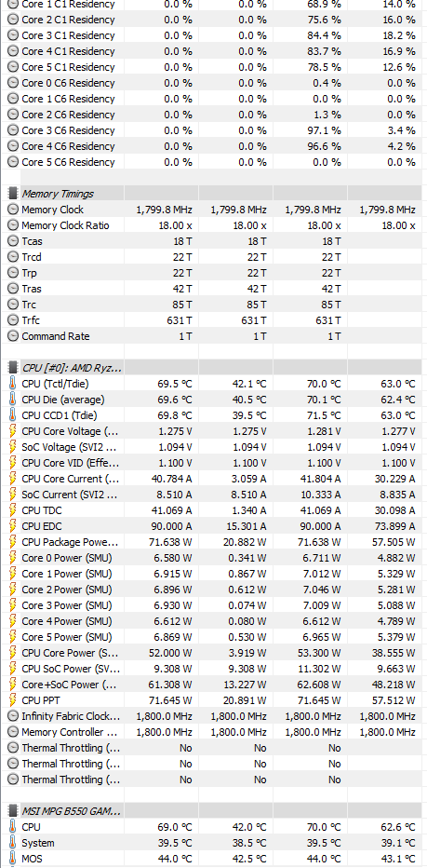Viewport: 427px width, 868px height.
Task: Collapse the CPU [#0]: AMD Ryz... sensor group
Action: 72,368
